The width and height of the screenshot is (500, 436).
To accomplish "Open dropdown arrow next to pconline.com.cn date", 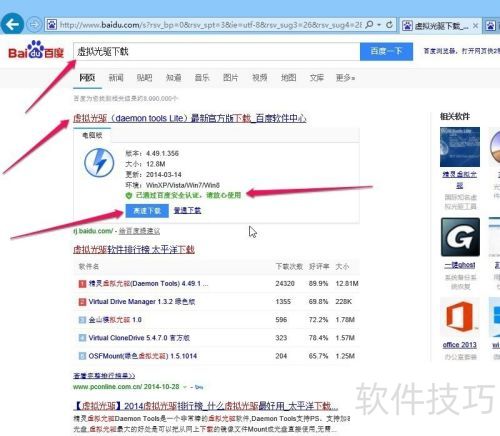I will tap(185, 387).
